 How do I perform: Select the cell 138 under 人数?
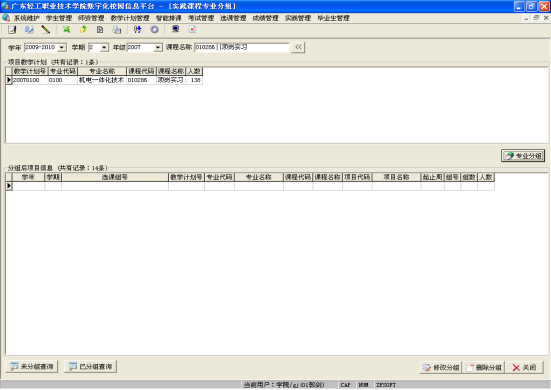[x=194, y=80]
